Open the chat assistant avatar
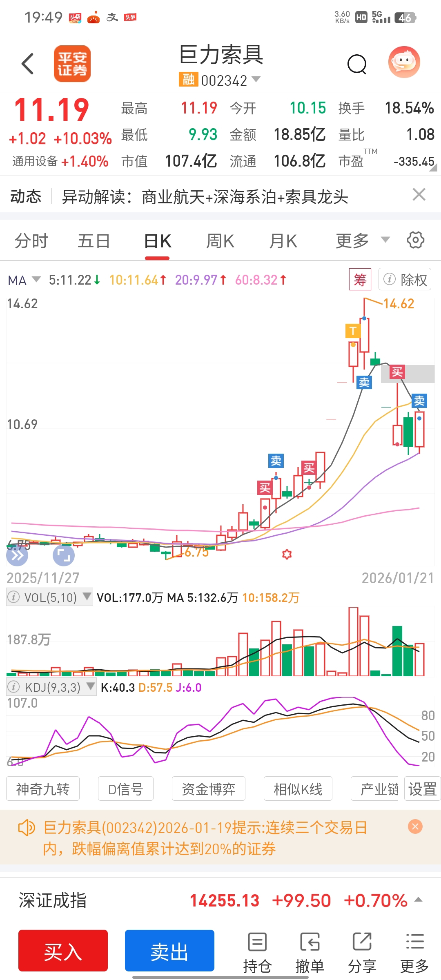The image size is (441, 980). point(404,62)
